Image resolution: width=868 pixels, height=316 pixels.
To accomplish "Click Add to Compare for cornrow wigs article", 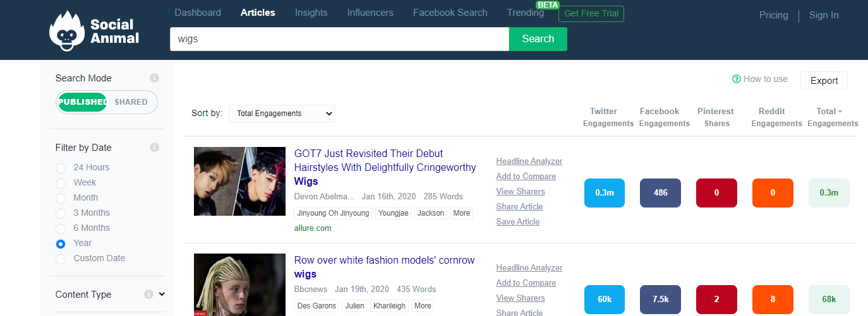I will [x=526, y=283].
